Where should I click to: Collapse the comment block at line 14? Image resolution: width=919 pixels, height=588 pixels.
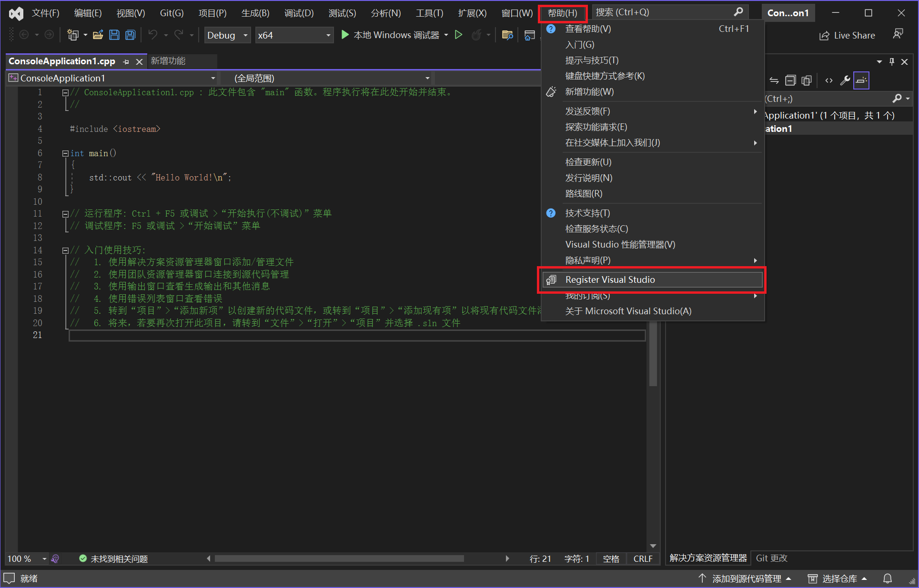(x=65, y=250)
